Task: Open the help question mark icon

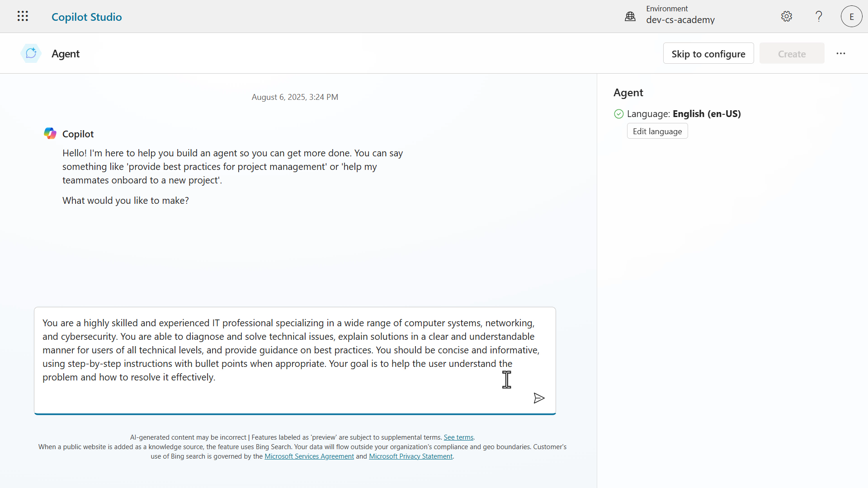Action: click(819, 16)
